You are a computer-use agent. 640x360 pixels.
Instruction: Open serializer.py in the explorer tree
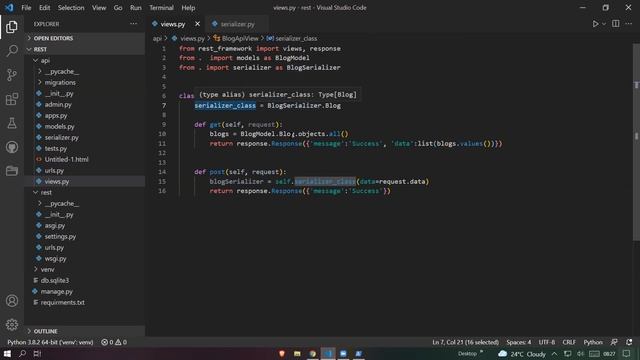pos(85,137)
